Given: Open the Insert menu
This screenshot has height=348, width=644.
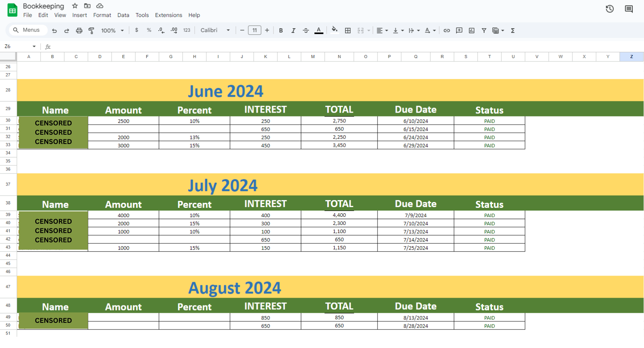Looking at the screenshot, I should tap(79, 15).
